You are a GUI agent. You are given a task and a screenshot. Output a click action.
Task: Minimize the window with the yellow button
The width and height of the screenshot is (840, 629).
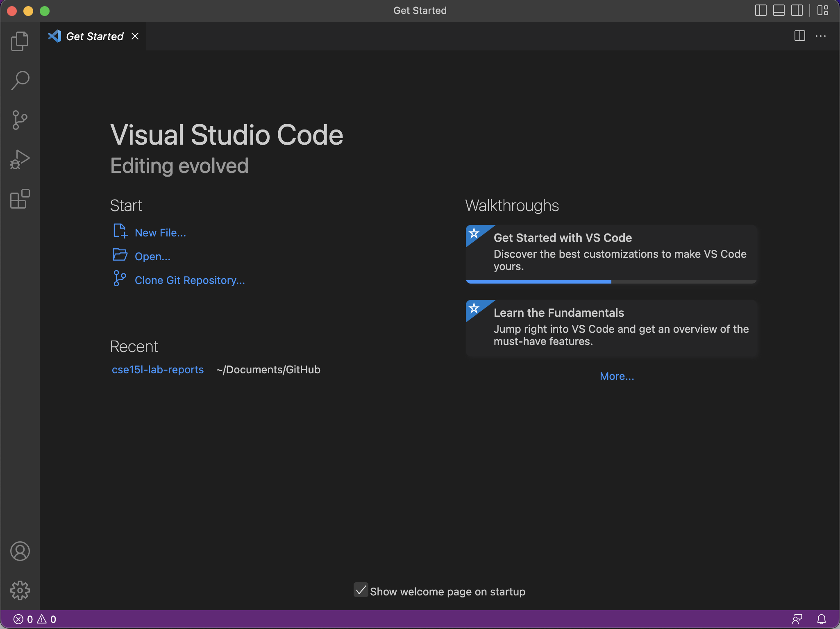click(x=28, y=11)
